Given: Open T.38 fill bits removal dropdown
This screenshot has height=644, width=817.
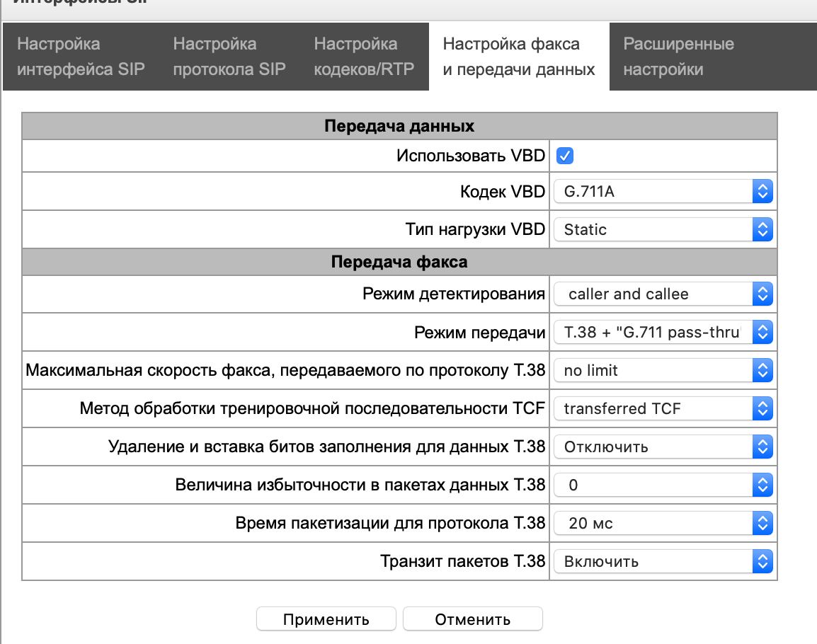Looking at the screenshot, I should point(663,447).
